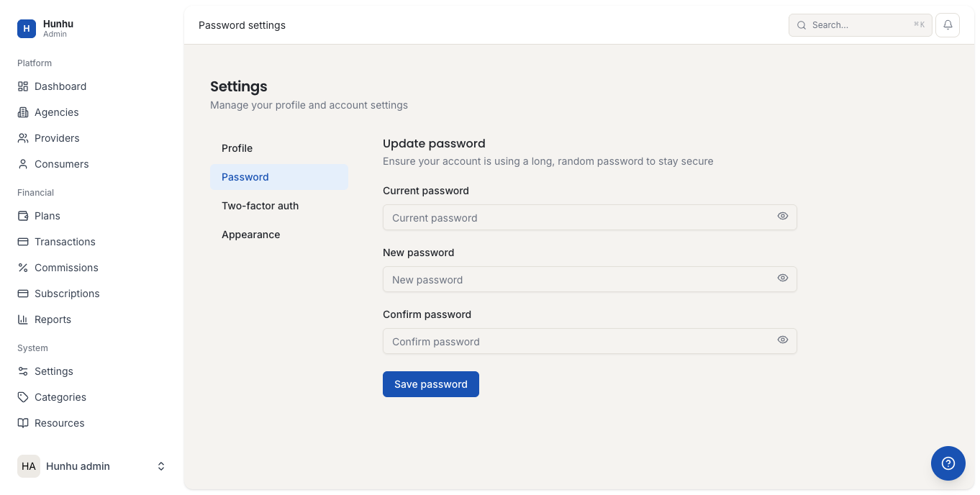Click the magnifier icon in search
The image size is (980, 495).
802,25
